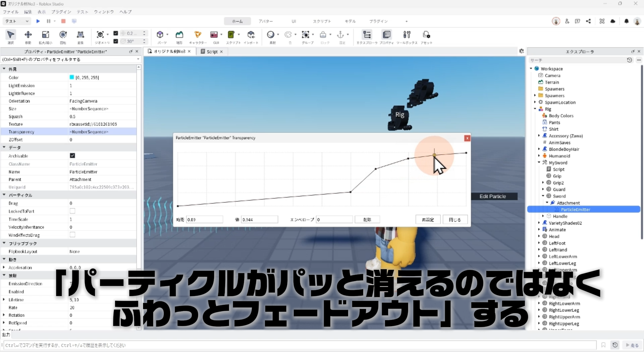Switch to the Script tab

[x=212, y=52]
